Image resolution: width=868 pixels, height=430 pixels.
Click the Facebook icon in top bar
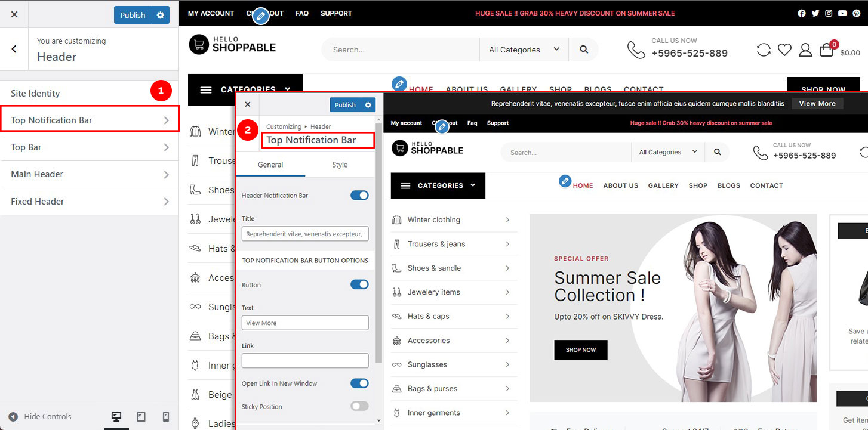(802, 13)
